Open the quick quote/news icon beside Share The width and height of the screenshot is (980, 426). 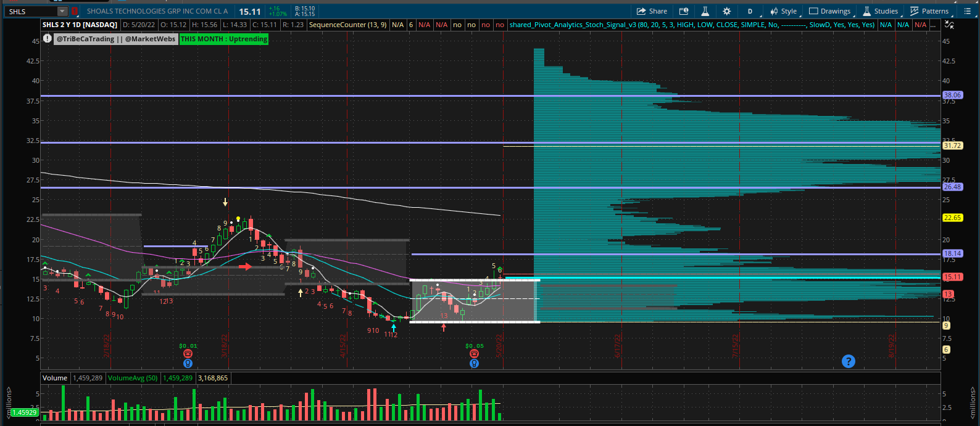click(684, 11)
